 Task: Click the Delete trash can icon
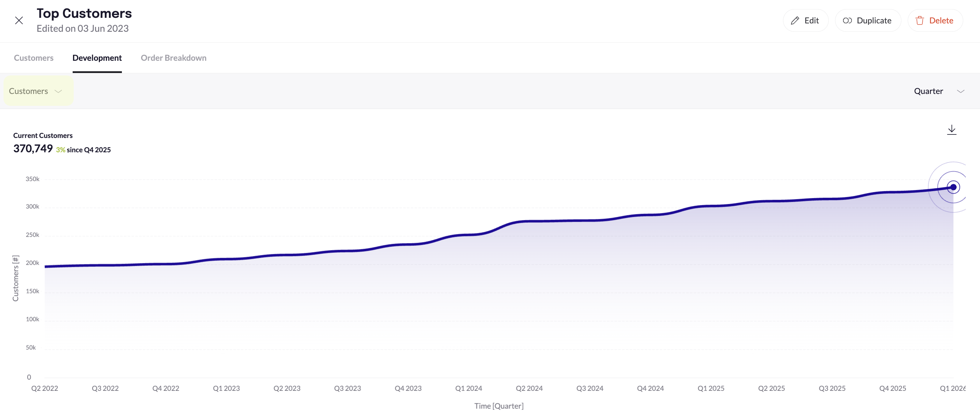click(x=920, y=21)
